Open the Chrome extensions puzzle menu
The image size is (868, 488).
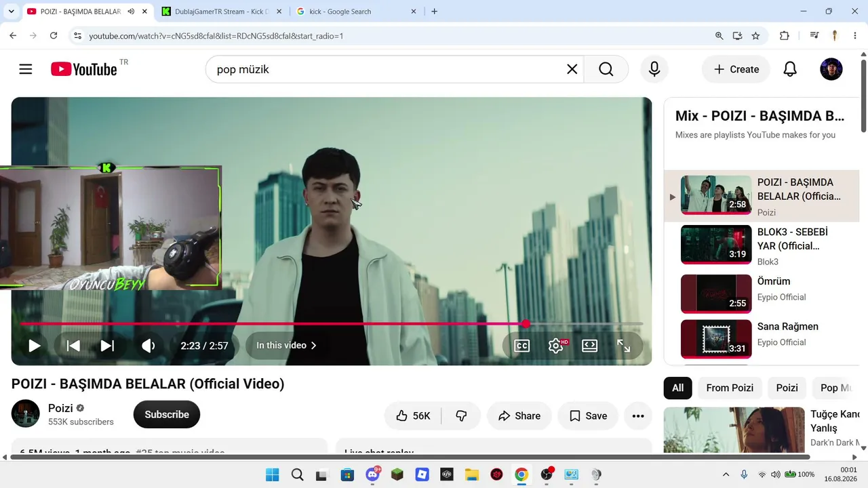tap(785, 36)
